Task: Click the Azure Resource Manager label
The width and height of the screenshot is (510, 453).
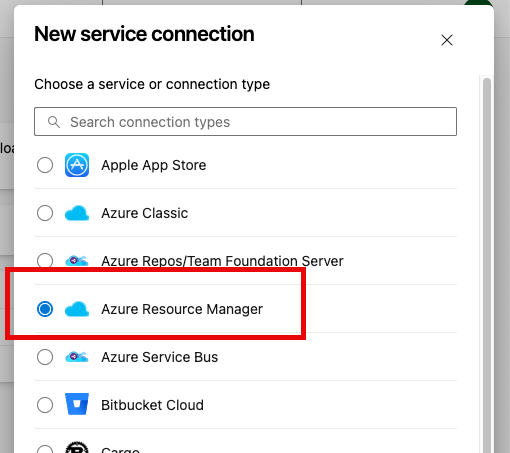Action: point(182,309)
